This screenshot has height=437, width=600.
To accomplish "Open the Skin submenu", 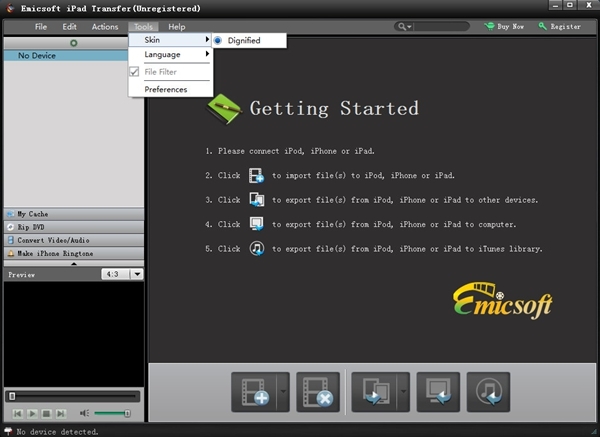I will (170, 40).
